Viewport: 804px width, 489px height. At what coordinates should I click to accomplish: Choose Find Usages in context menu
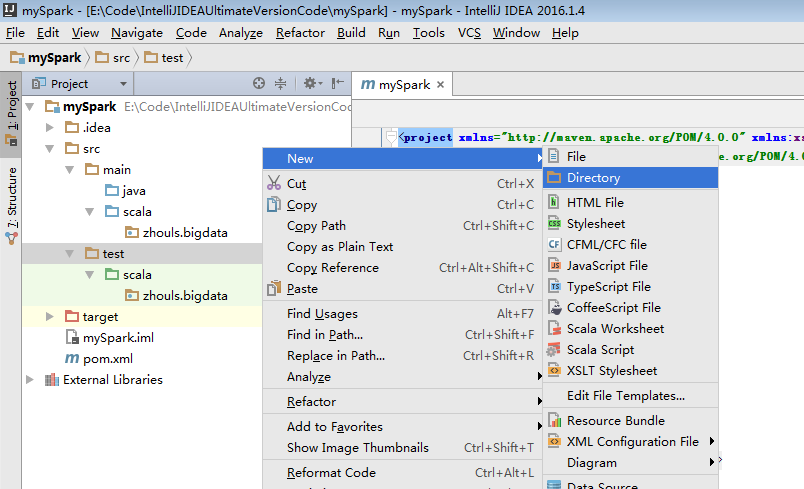[x=403, y=313]
